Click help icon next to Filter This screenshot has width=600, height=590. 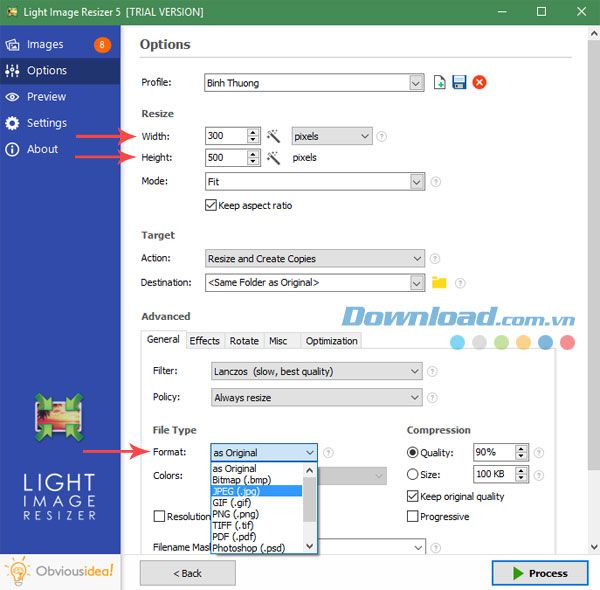coord(432,371)
